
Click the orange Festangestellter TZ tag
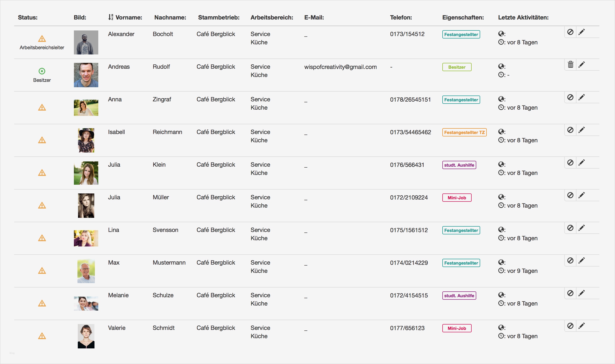point(464,133)
